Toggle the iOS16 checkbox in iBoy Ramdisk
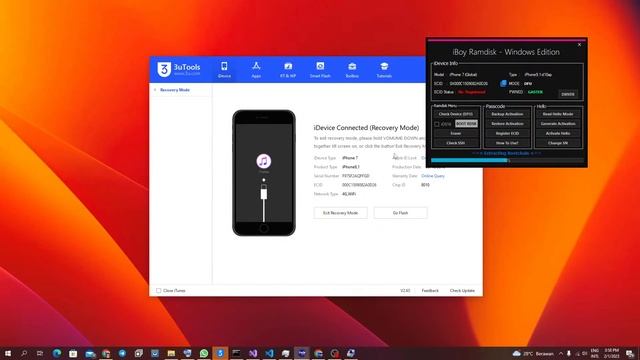Viewport: 640px width, 360px height. pyautogui.click(x=437, y=124)
